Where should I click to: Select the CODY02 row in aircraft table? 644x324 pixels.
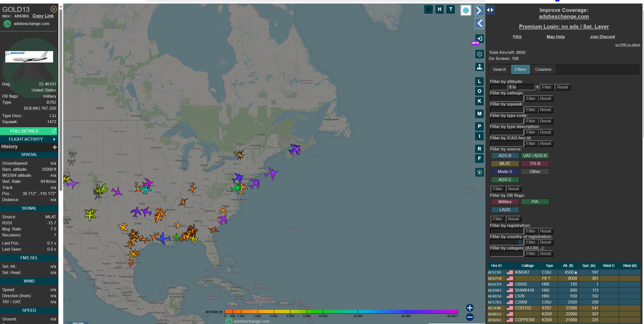564,308
